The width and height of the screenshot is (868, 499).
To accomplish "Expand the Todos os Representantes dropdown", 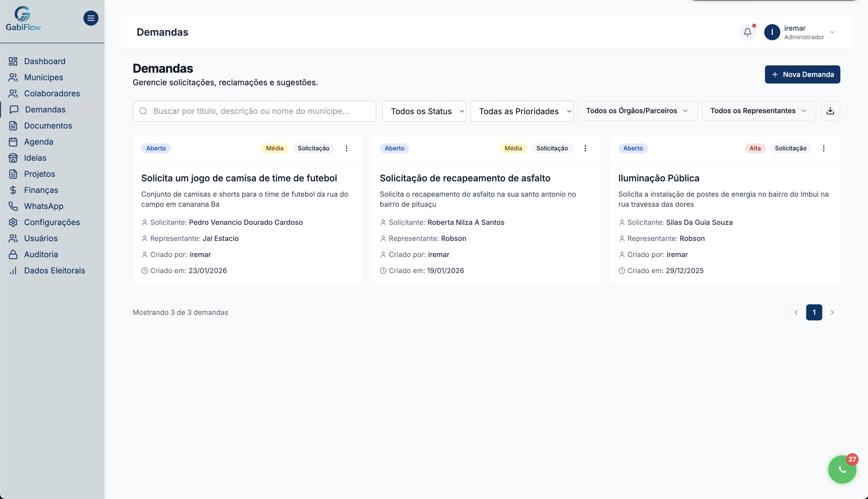I will point(758,110).
